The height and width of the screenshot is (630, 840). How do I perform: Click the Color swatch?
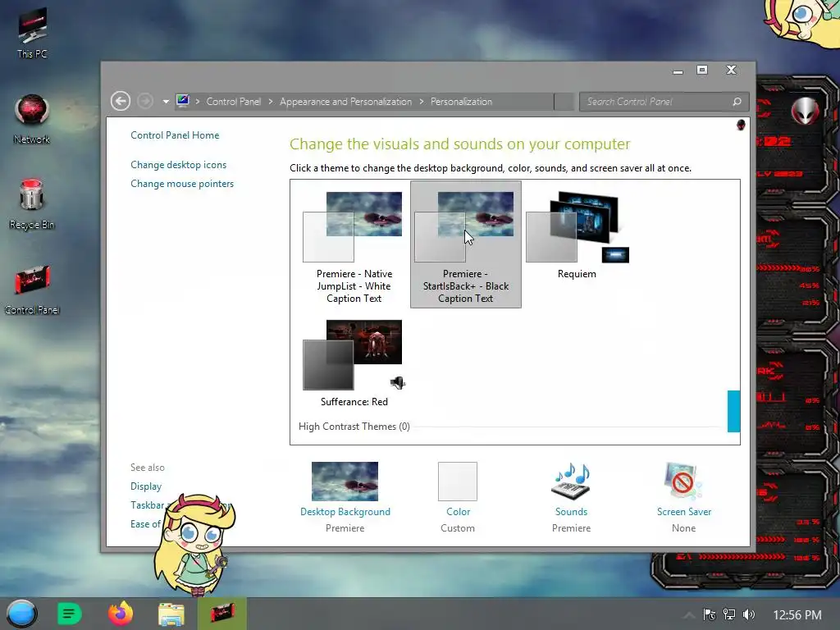pyautogui.click(x=458, y=481)
